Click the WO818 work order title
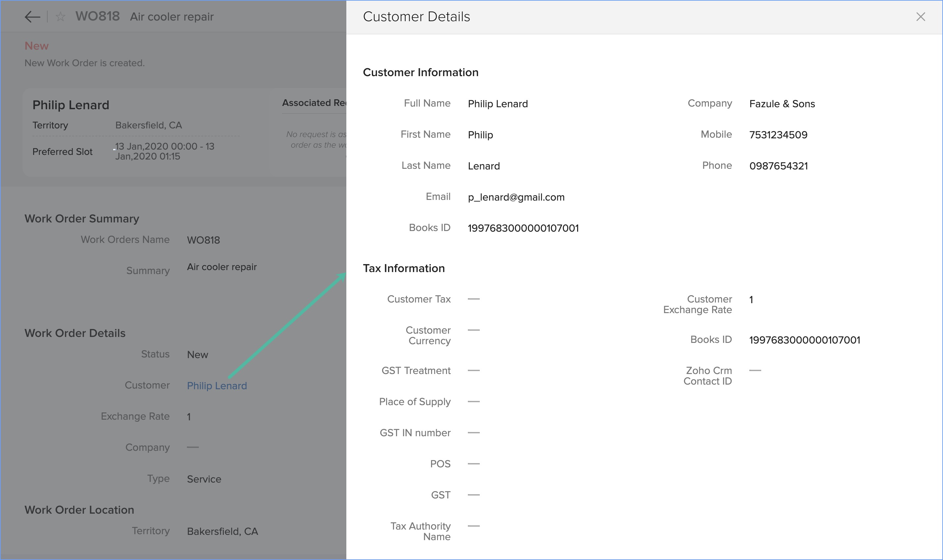The height and width of the screenshot is (560, 943). 97,16
